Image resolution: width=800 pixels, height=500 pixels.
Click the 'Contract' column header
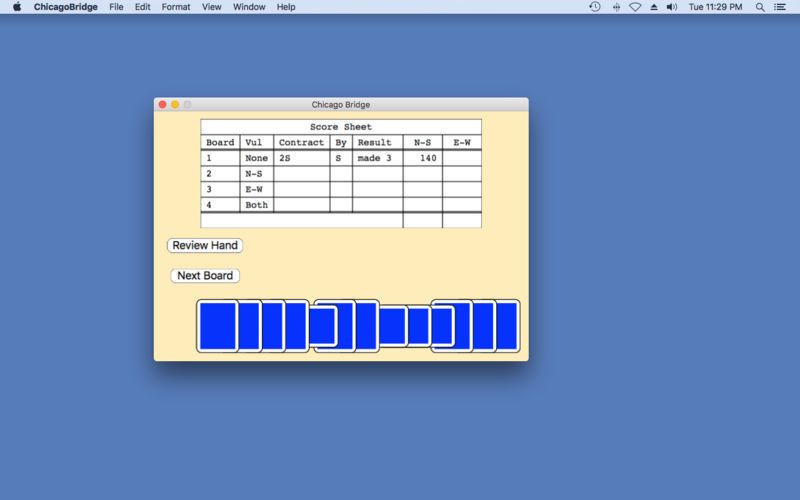pyautogui.click(x=302, y=142)
